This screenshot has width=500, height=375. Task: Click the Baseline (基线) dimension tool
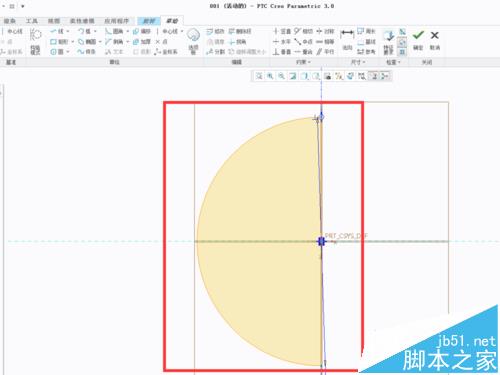tap(366, 42)
